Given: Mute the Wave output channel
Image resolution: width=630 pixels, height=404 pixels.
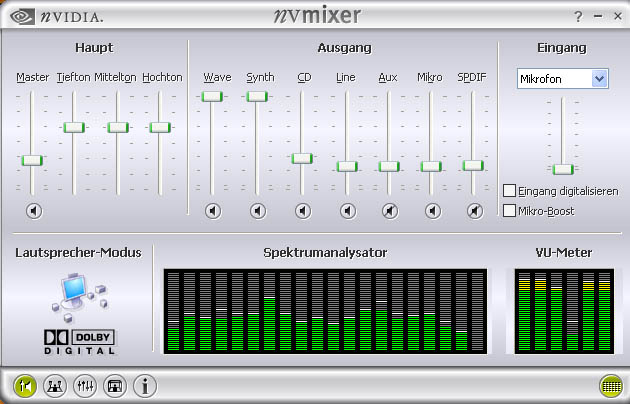Looking at the screenshot, I should coord(213,211).
